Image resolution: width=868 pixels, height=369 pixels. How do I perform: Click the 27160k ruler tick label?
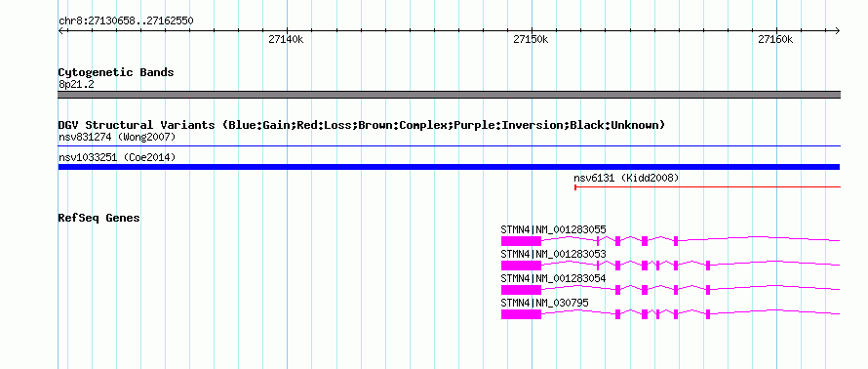(x=775, y=39)
